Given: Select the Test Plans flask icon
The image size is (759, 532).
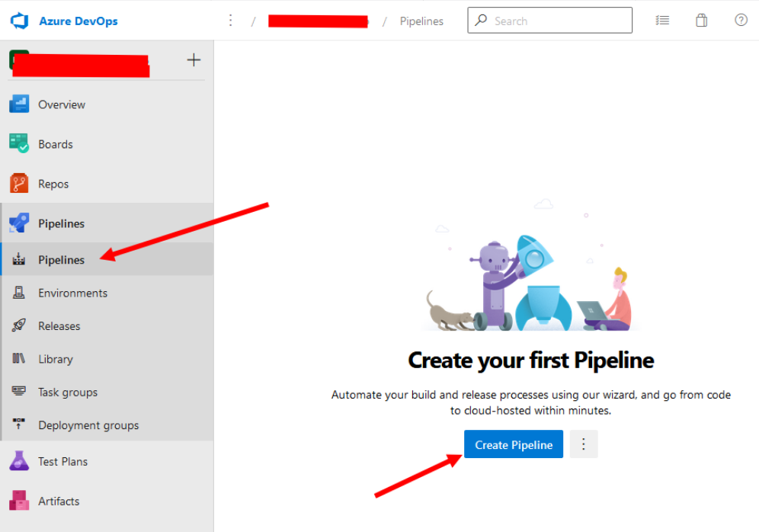Looking at the screenshot, I should (19, 461).
